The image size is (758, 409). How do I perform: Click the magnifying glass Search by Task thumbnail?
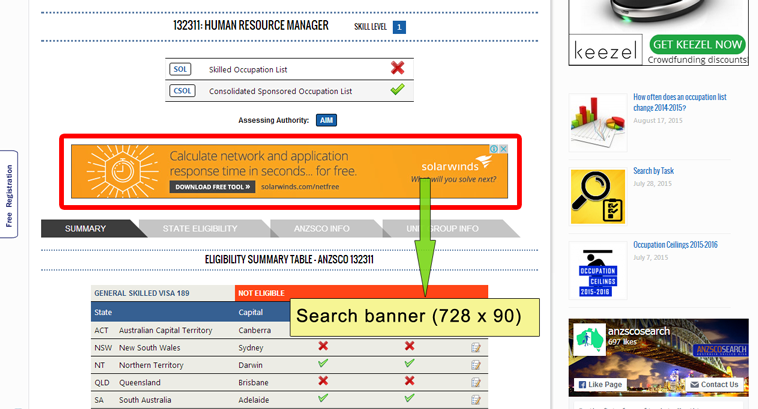pyautogui.click(x=598, y=197)
